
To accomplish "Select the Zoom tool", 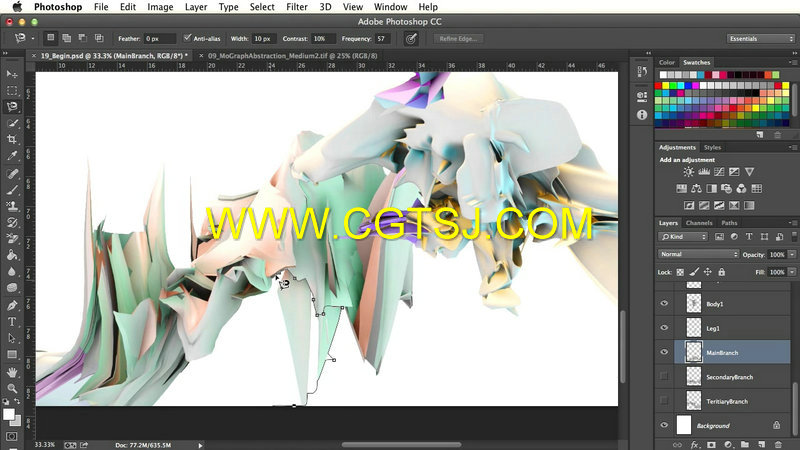I will (x=12, y=388).
